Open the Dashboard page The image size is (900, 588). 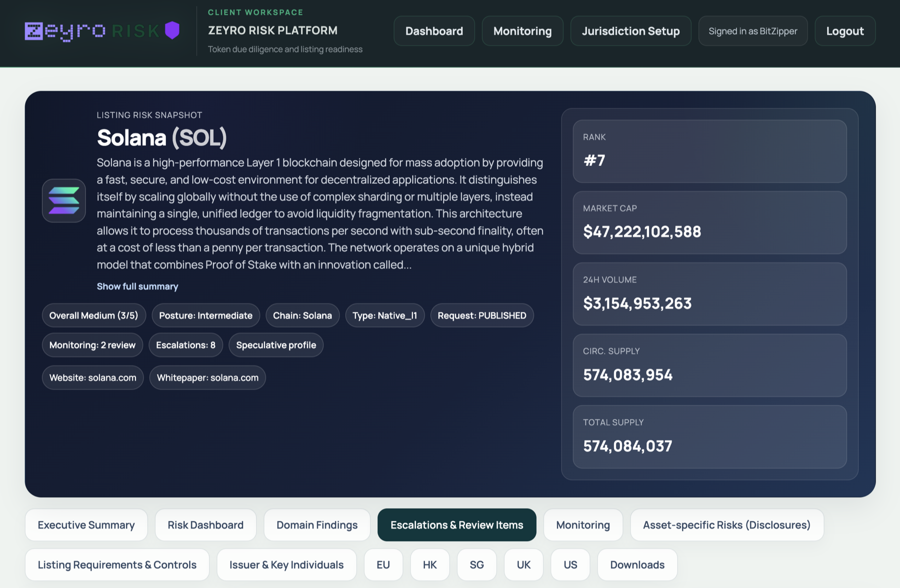(x=433, y=30)
